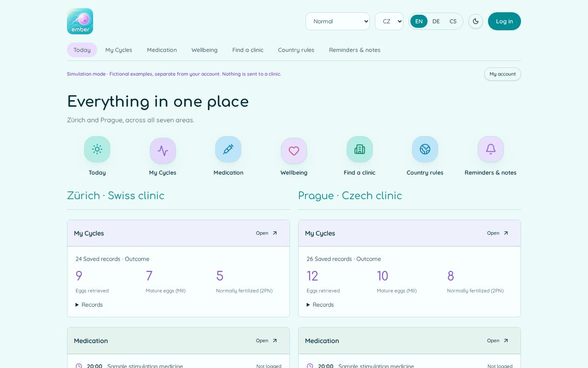
Task: Click the '24 Saved records · Outcome' text
Action: [112, 259]
